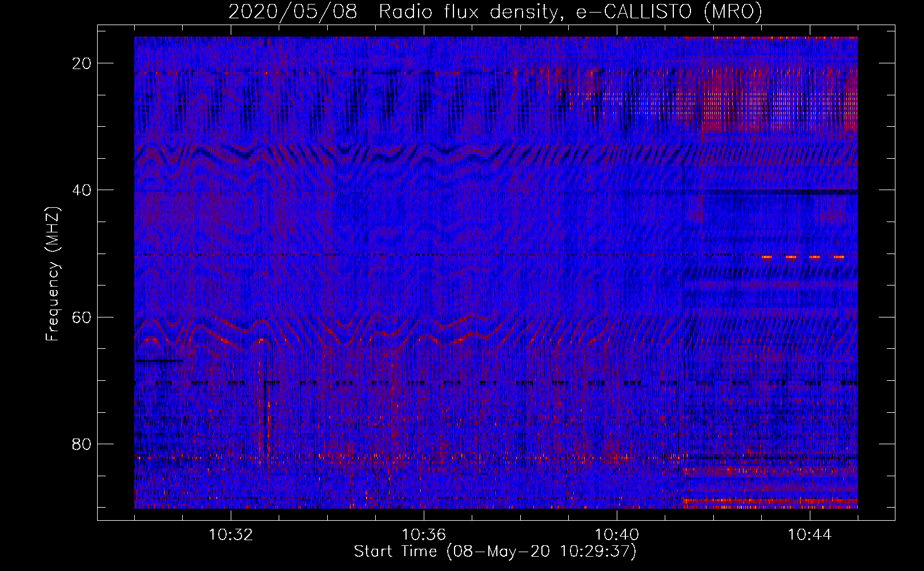Click the 10:40 time tick label
This screenshot has width=924, height=571.
click(x=617, y=535)
